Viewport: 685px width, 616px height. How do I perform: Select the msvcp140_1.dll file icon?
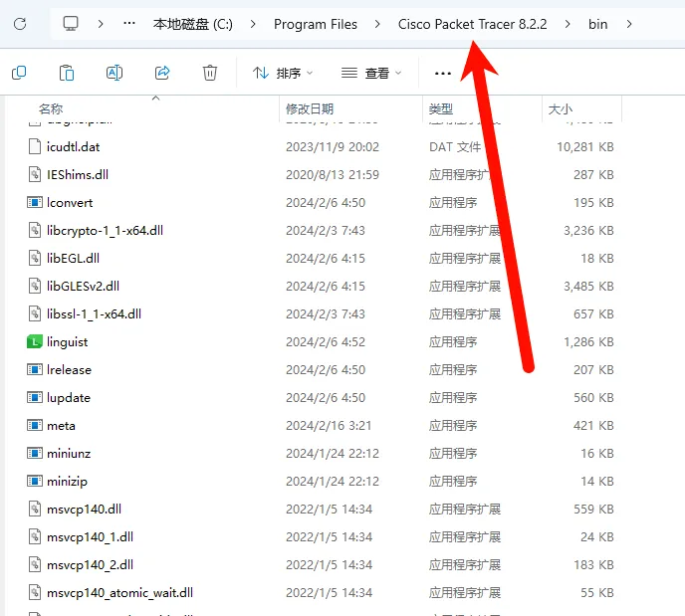click(35, 537)
